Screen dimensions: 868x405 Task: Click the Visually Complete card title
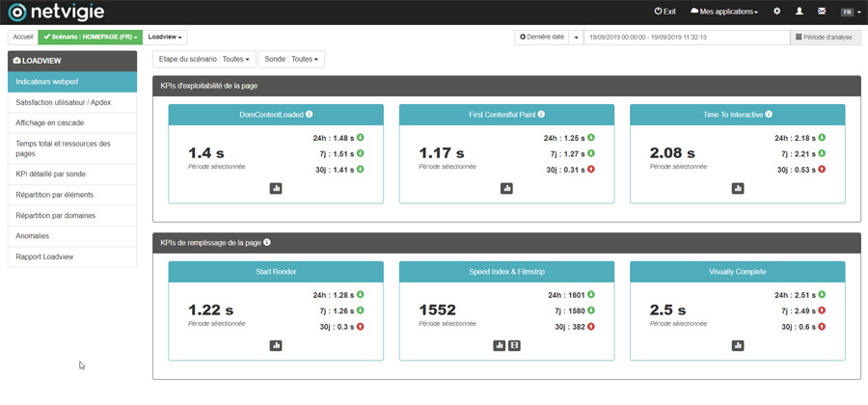click(x=738, y=272)
